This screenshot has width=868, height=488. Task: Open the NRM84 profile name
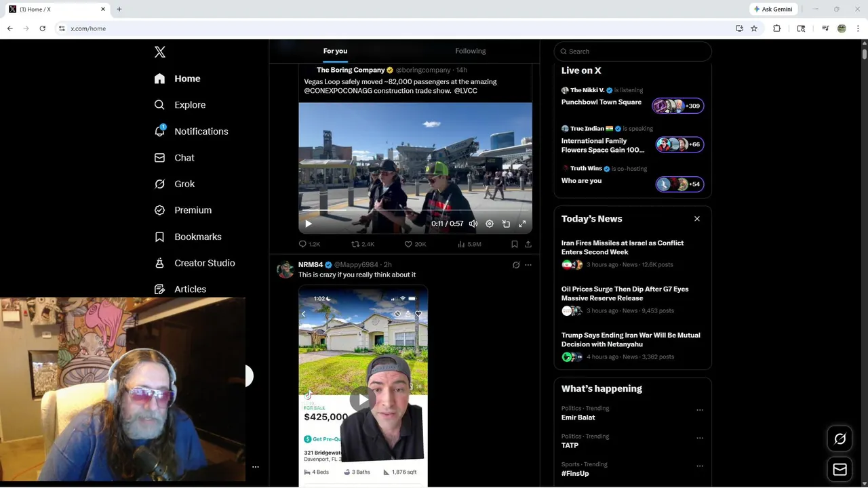(x=311, y=265)
